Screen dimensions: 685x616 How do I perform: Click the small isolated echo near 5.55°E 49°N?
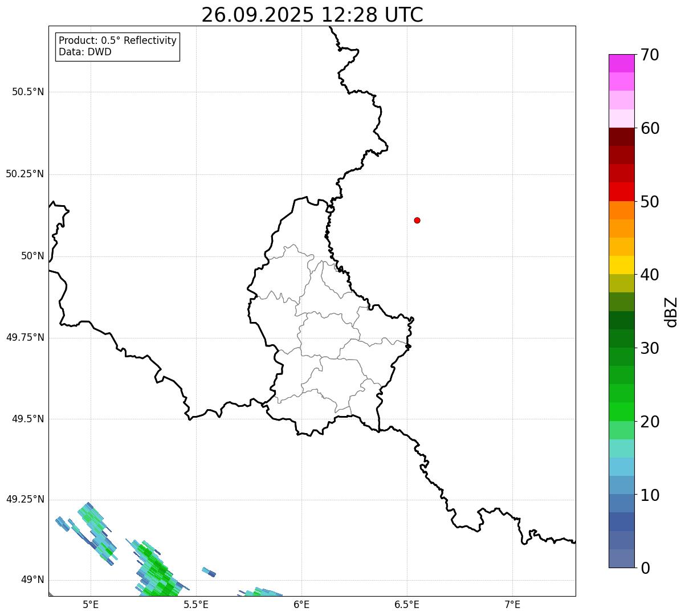209,572
